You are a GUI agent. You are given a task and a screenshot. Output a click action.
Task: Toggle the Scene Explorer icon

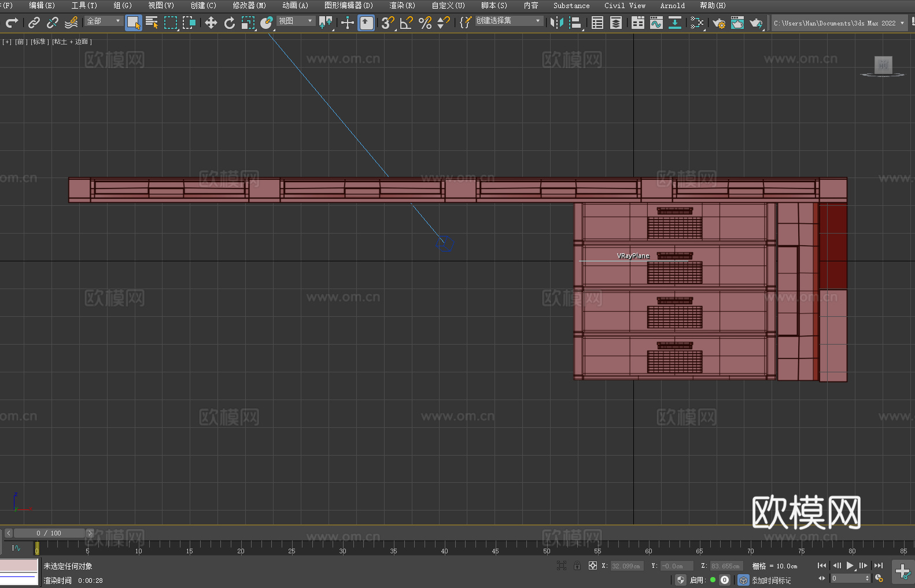597,23
